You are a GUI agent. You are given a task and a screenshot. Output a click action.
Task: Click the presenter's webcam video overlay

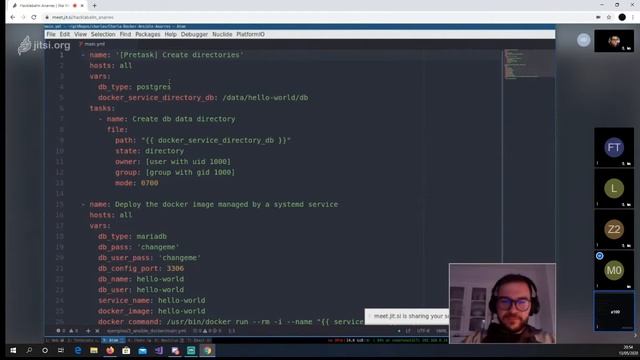coord(502,303)
